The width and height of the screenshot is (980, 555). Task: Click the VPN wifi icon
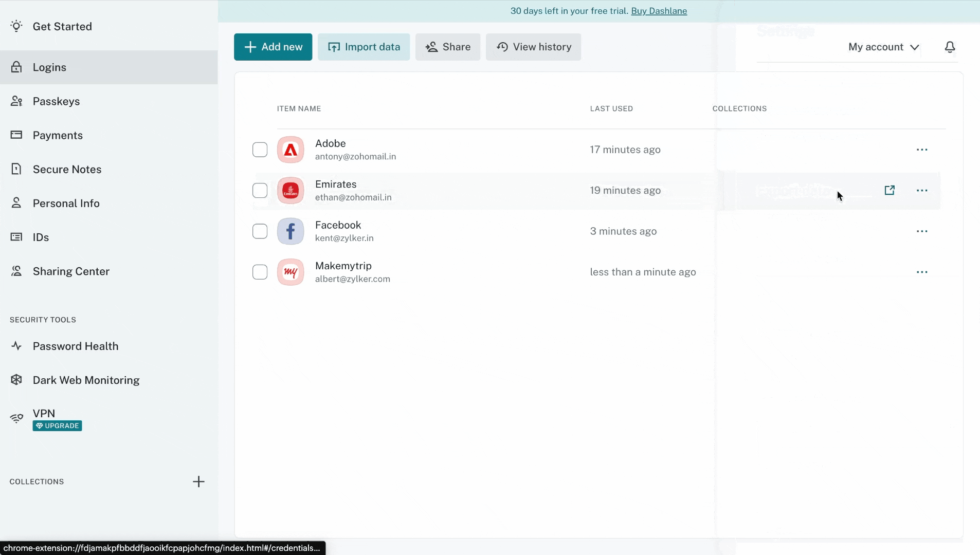(x=16, y=418)
